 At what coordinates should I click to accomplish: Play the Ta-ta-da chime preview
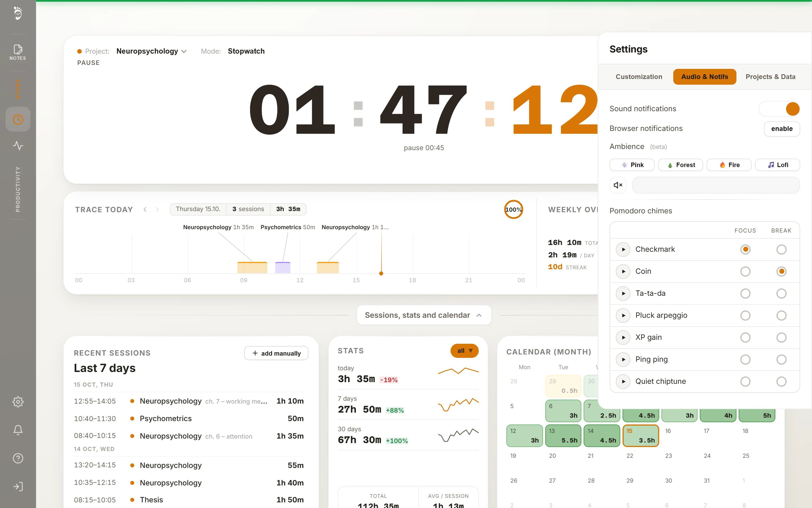click(x=623, y=293)
